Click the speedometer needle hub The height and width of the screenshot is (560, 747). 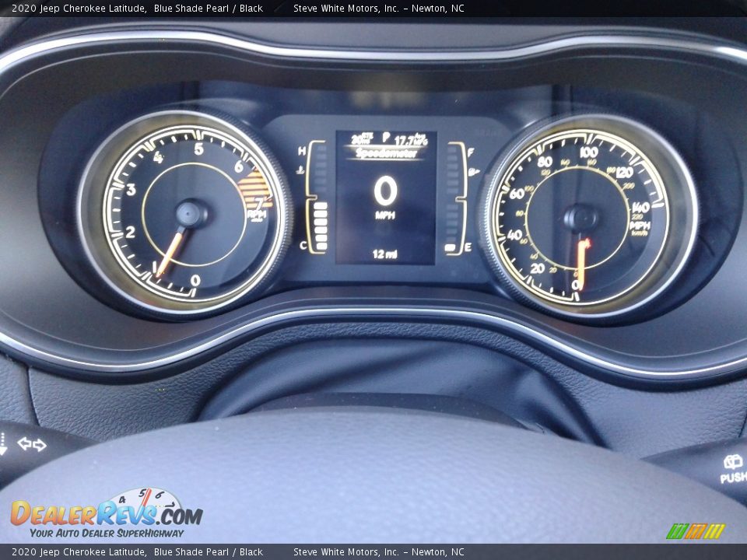tap(580, 219)
